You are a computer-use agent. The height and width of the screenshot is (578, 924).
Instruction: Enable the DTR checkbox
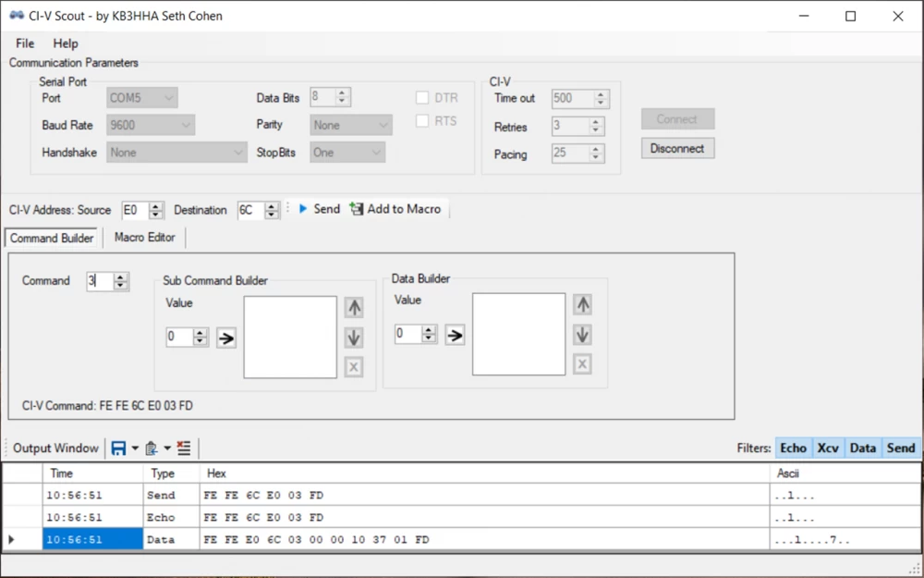coord(422,98)
